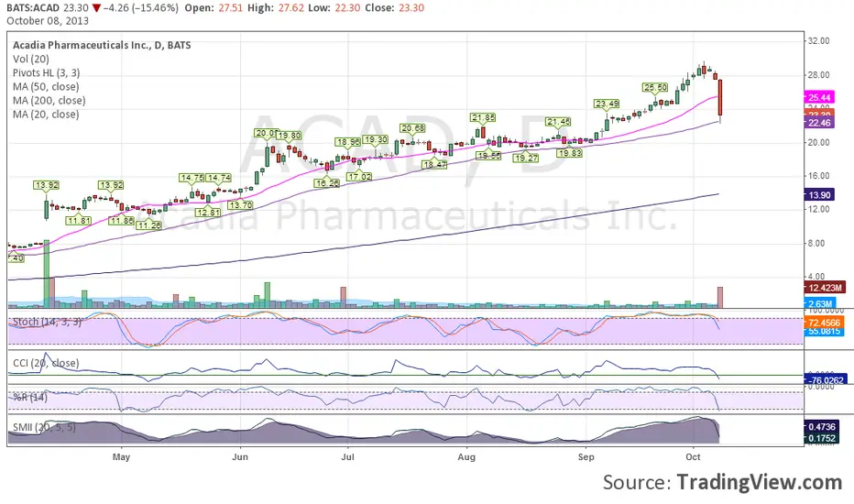Viewport: 854px width, 504px height.
Task: Select the SMII (20, 5, 5) indicator label
Action: [44, 427]
